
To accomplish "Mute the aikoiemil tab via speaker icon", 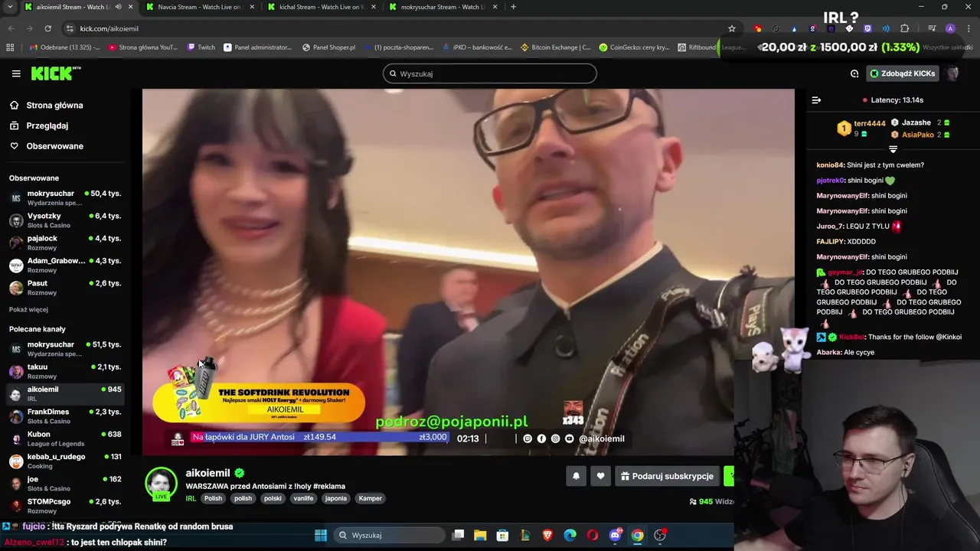I will [x=118, y=7].
